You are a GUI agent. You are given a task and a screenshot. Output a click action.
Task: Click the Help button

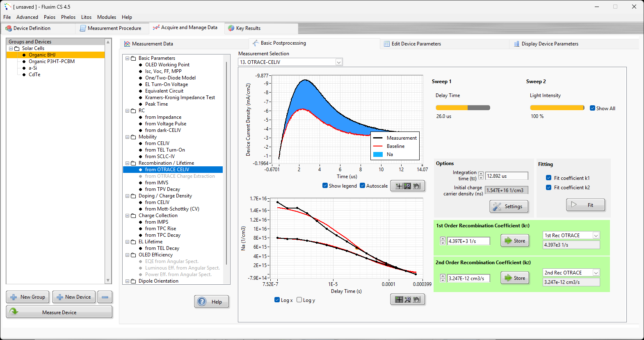(211, 301)
